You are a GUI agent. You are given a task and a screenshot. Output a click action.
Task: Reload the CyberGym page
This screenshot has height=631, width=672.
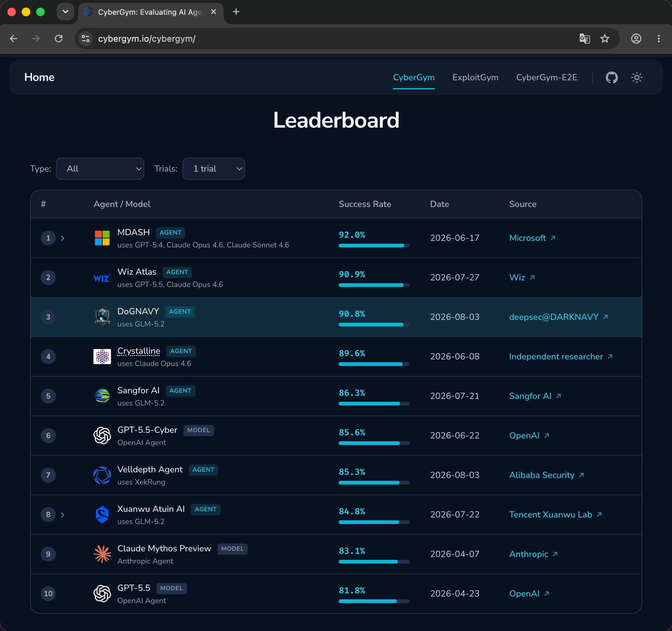tap(59, 39)
